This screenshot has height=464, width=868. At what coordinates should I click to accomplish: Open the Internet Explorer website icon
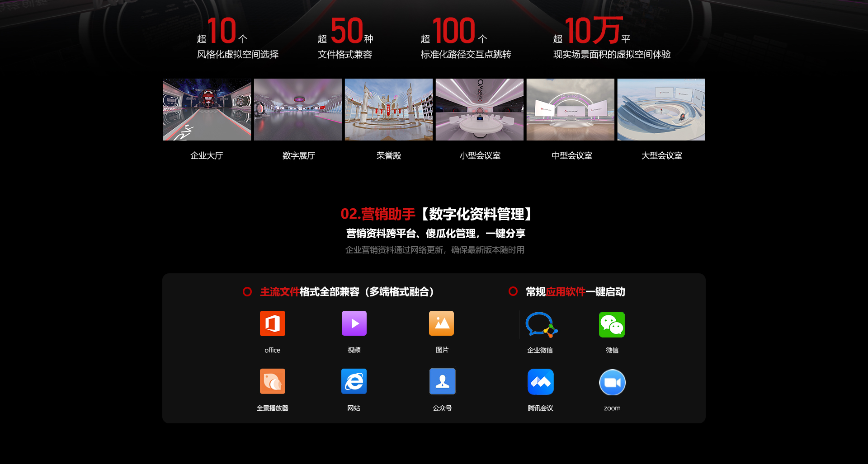(354, 381)
